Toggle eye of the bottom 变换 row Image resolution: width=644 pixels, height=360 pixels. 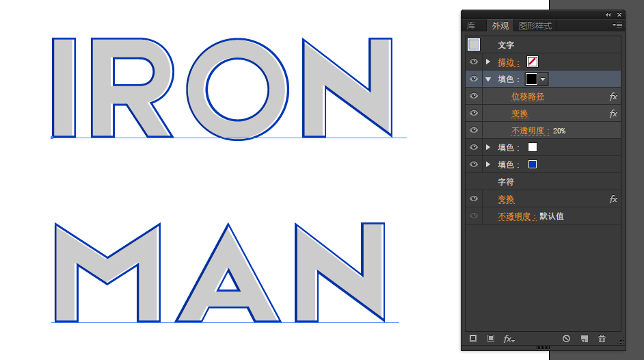(x=474, y=198)
